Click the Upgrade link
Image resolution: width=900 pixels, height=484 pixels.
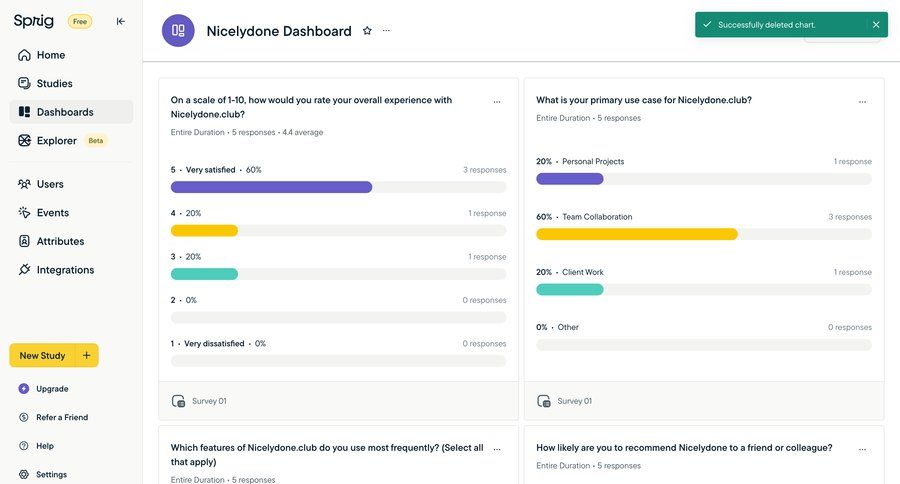point(52,389)
